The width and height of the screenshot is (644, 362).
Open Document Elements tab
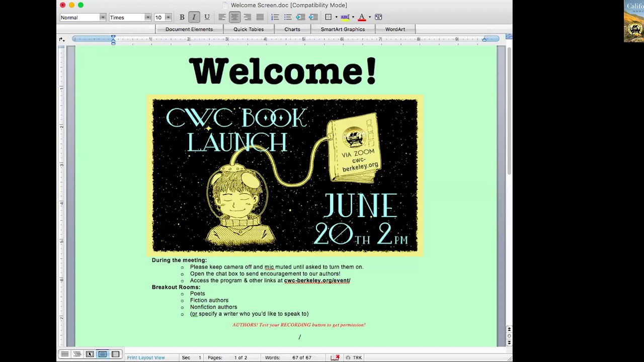coord(189,29)
